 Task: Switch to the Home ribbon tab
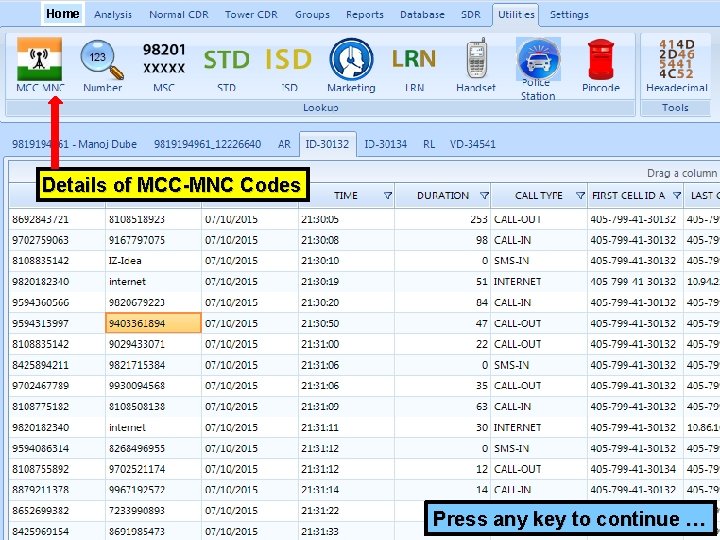62,14
